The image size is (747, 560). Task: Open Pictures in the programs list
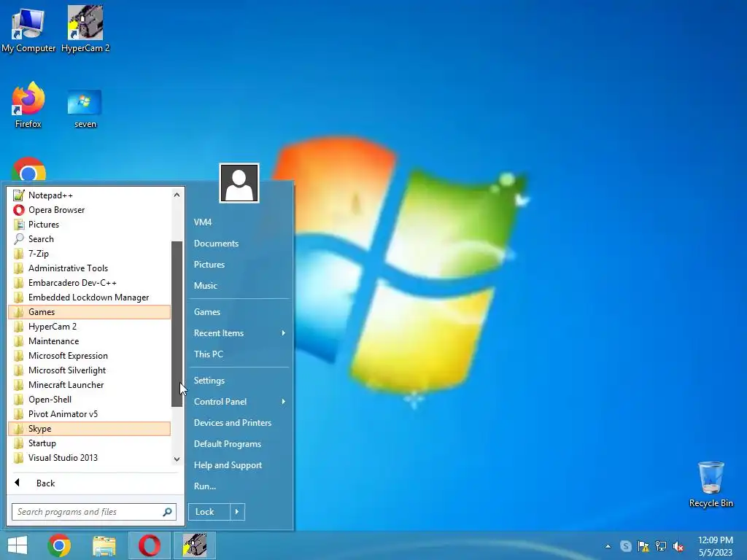click(x=90, y=225)
